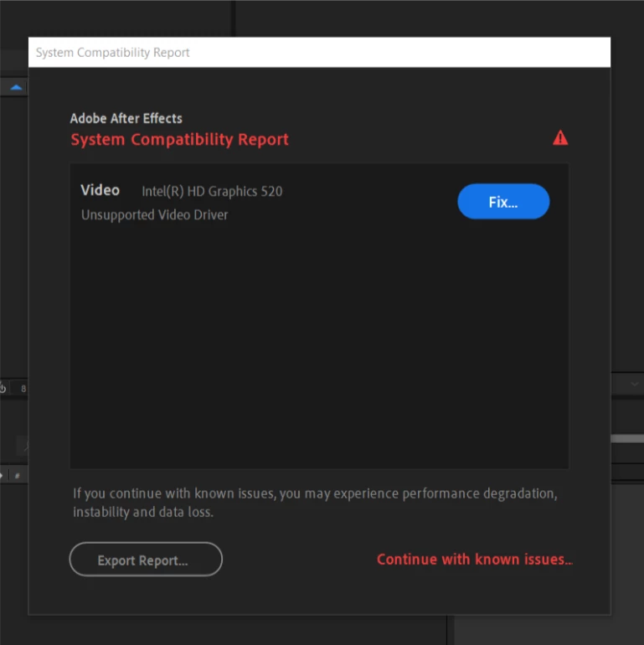
Task: Click the stopwatch icon in timeline panel
Action: (3, 388)
